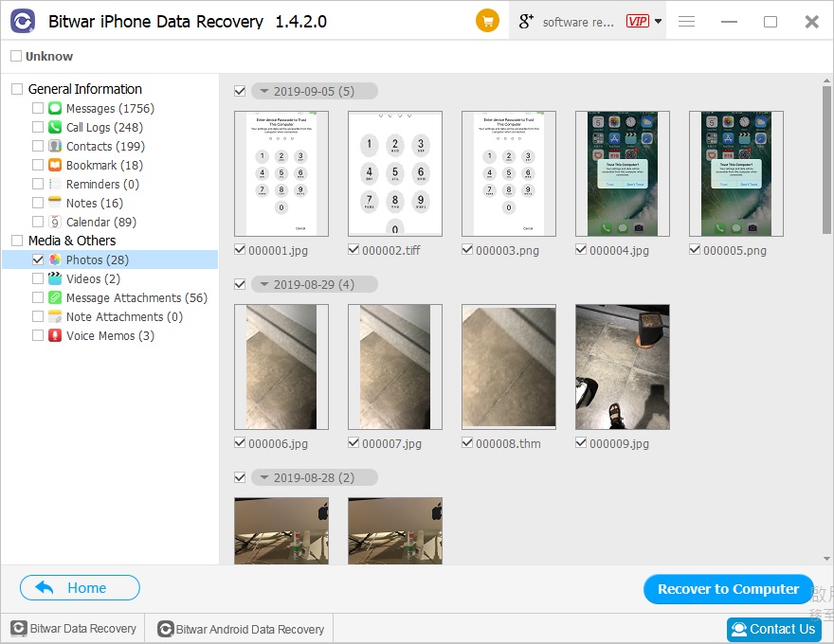Viewport: 834px width, 644px height.
Task: Uncheck the 000001.jpg checkbox
Action: (x=240, y=250)
